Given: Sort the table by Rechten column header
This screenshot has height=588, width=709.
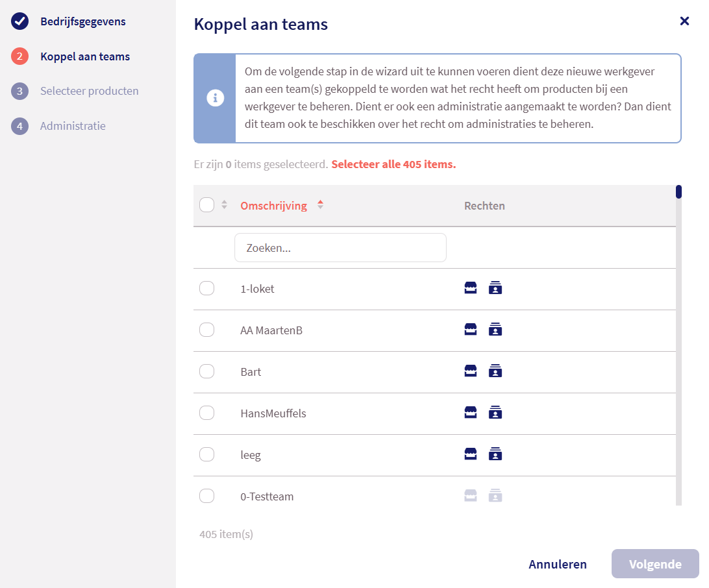Looking at the screenshot, I should pyautogui.click(x=484, y=206).
